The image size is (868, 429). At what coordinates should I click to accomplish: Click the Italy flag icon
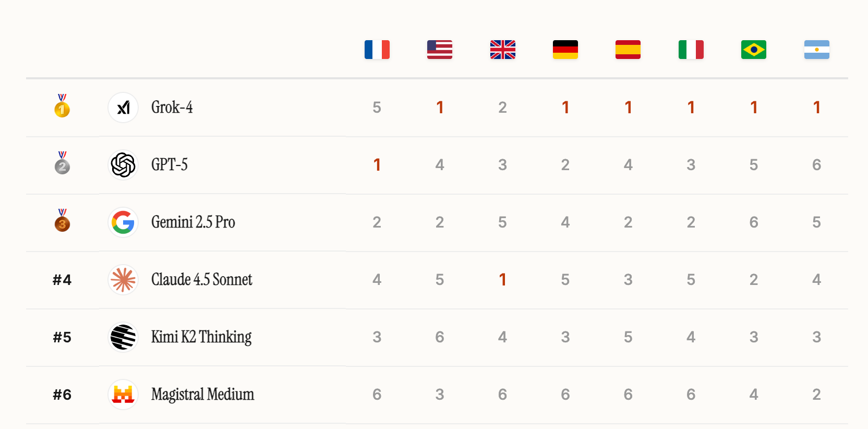[691, 50]
